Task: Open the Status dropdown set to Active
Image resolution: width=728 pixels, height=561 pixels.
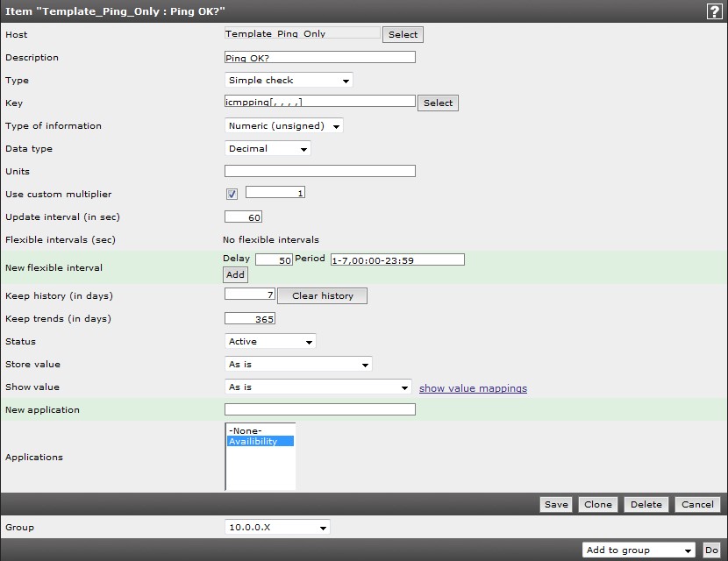Action: click(270, 342)
